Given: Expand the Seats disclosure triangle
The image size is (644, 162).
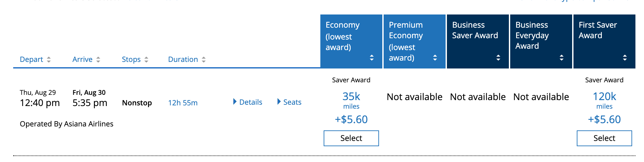Looking at the screenshot, I should coord(279,102).
